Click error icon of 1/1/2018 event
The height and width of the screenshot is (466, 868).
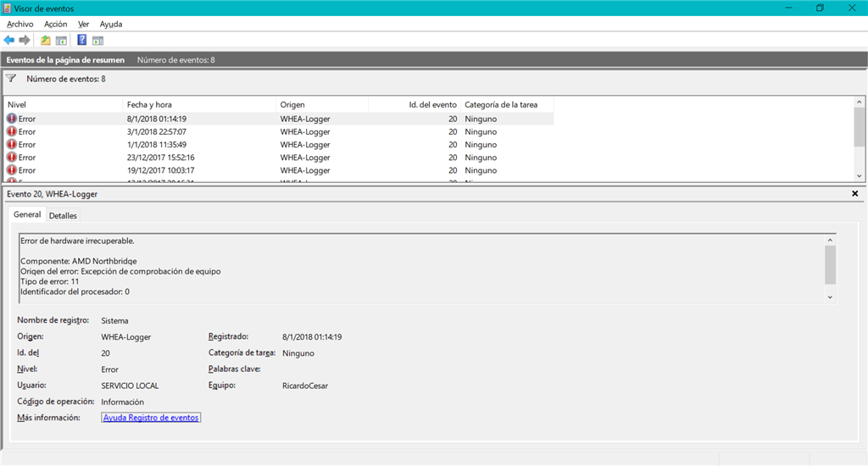[x=12, y=144]
